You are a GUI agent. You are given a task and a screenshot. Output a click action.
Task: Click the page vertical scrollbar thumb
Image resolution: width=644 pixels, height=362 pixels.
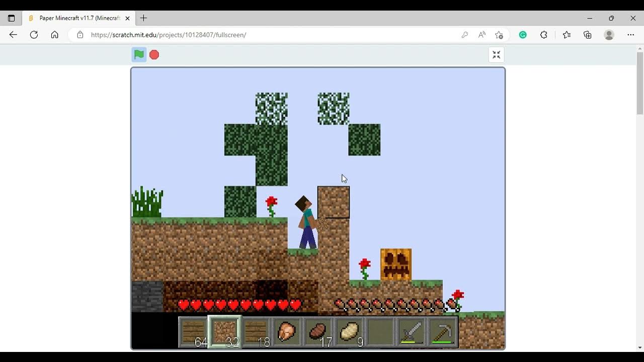pos(640,83)
